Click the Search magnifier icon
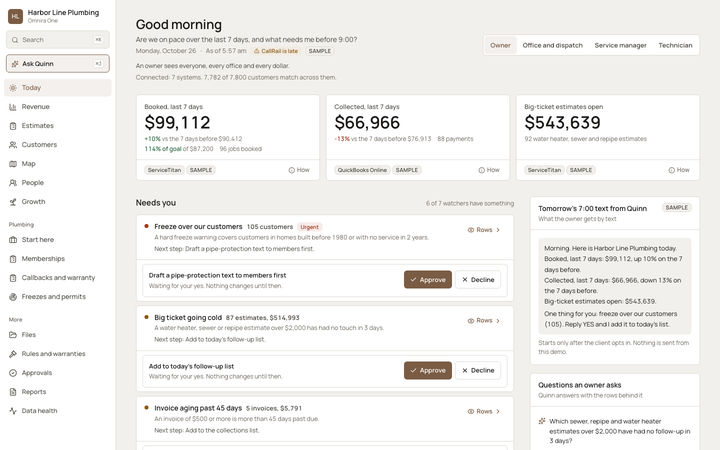 click(x=15, y=40)
